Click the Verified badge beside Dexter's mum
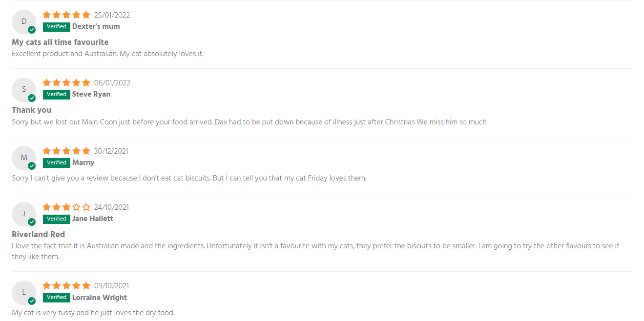This screenshot has width=644, height=321. pyautogui.click(x=57, y=27)
